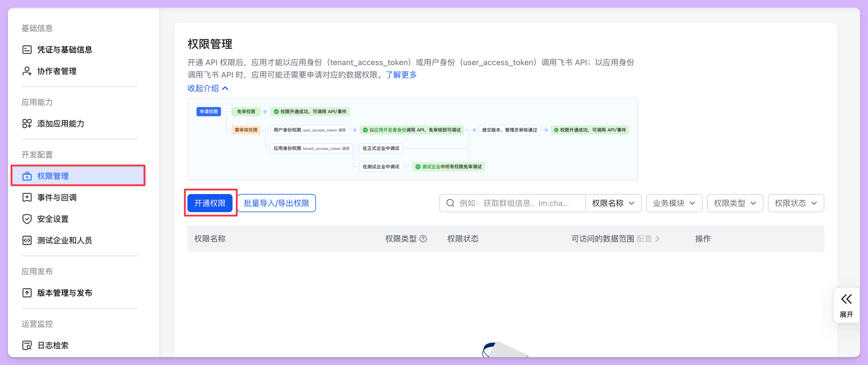Click the 操作 column header
The width and height of the screenshot is (868, 365).
[x=703, y=239]
